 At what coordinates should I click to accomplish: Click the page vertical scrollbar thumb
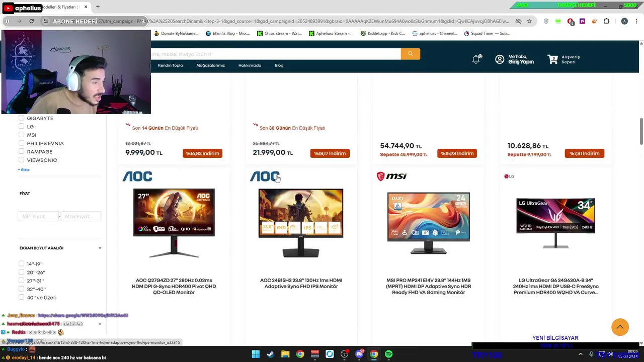coord(641,131)
